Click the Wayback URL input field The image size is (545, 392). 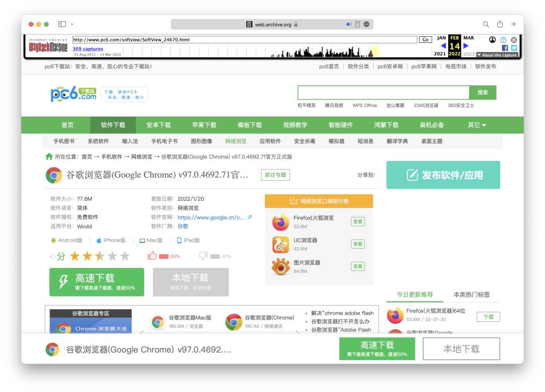pos(245,40)
